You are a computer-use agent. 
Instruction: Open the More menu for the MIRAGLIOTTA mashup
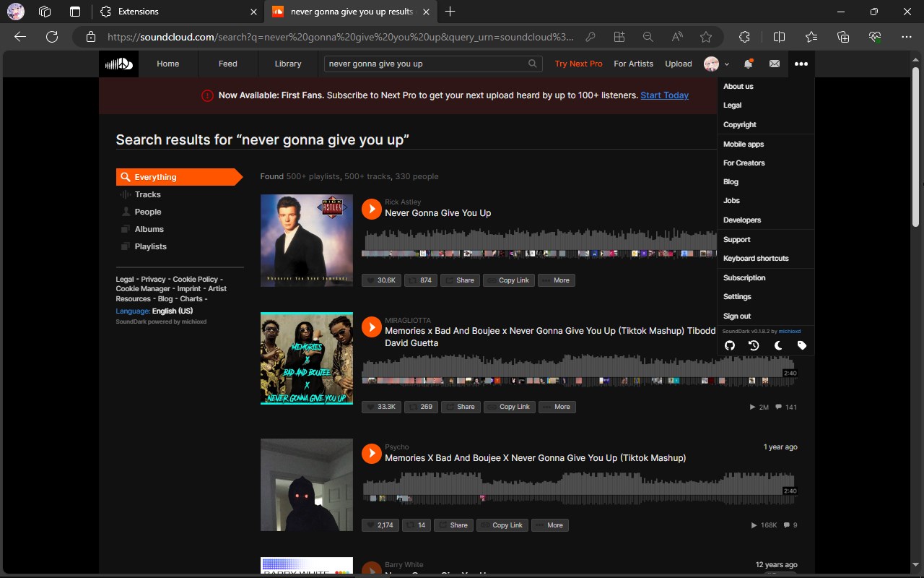557,407
